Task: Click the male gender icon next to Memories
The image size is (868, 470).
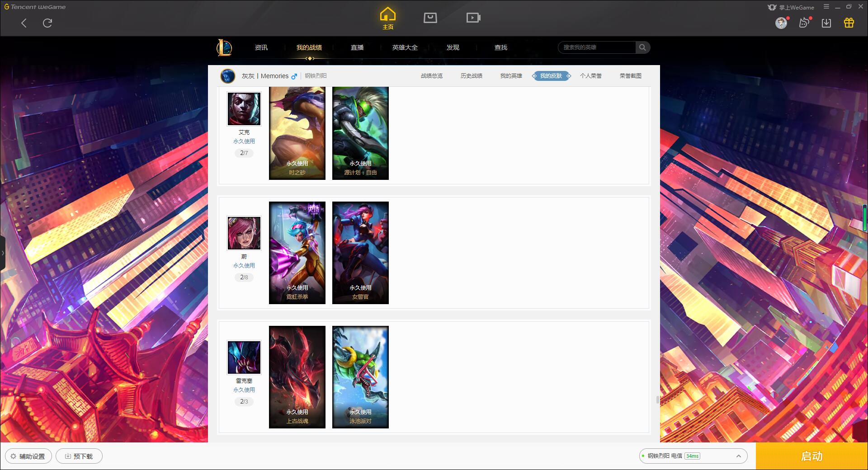Action: 294,76
